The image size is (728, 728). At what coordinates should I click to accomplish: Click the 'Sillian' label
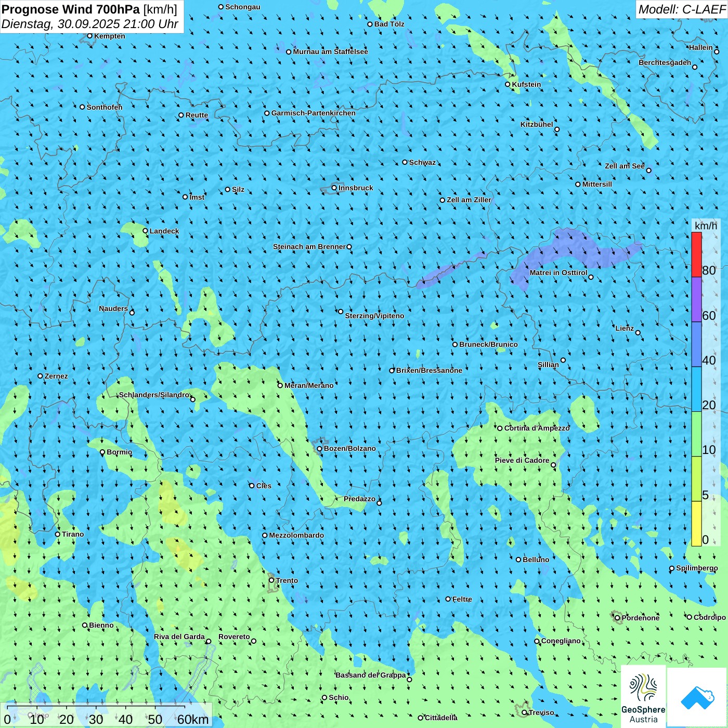[548, 365]
